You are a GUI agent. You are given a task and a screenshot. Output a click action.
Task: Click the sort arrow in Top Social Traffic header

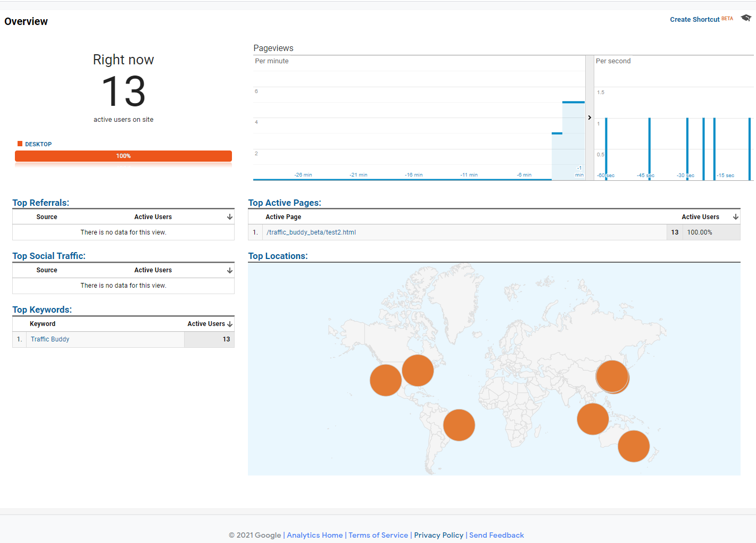[x=229, y=270]
